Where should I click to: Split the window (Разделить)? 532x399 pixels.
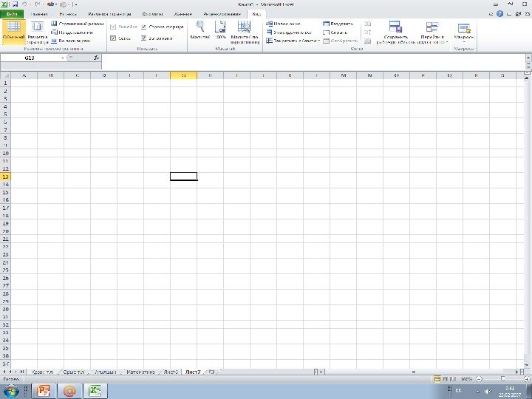tap(338, 24)
